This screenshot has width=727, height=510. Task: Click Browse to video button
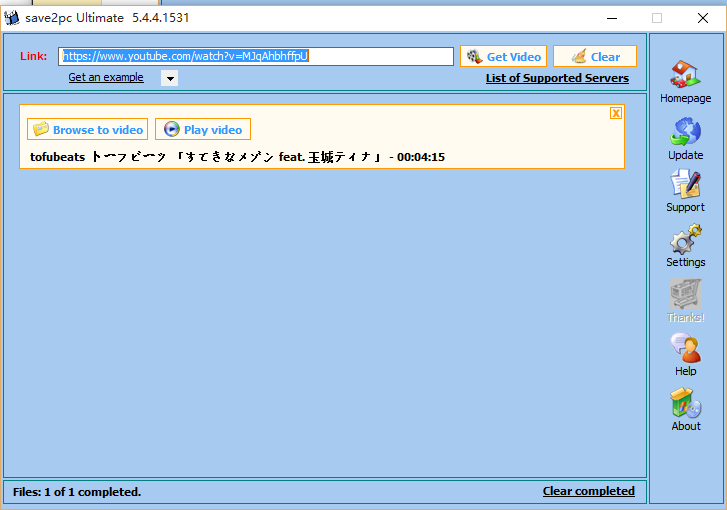(x=88, y=129)
